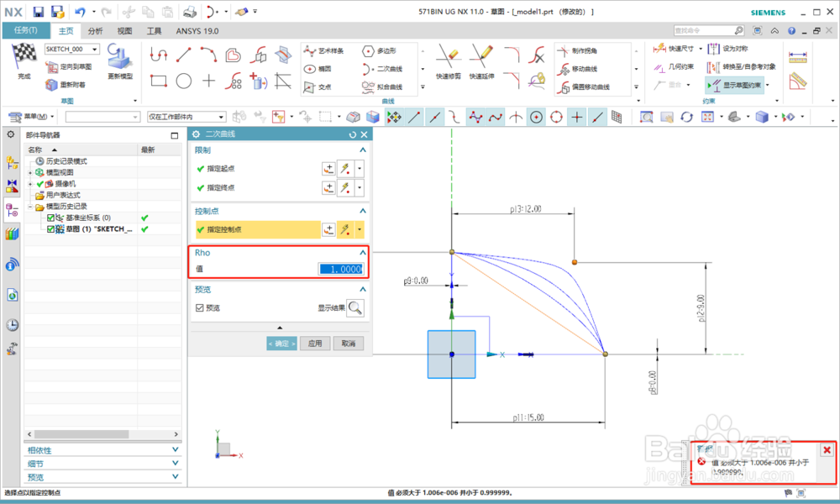This screenshot has height=504, width=840.
Task: Switch to the 工具 ribbon tab
Action: tap(154, 31)
